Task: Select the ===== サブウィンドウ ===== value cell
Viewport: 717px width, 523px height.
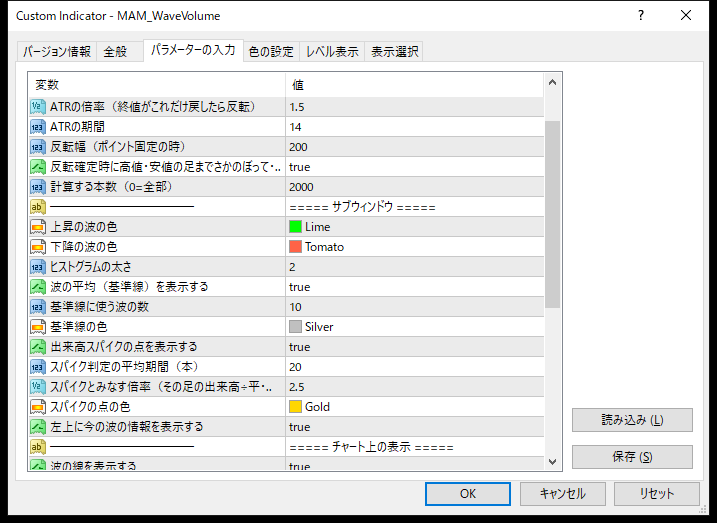Action: 415,207
